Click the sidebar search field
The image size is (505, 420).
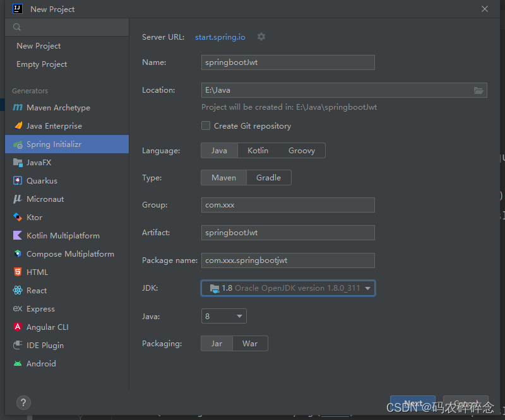coord(67,27)
